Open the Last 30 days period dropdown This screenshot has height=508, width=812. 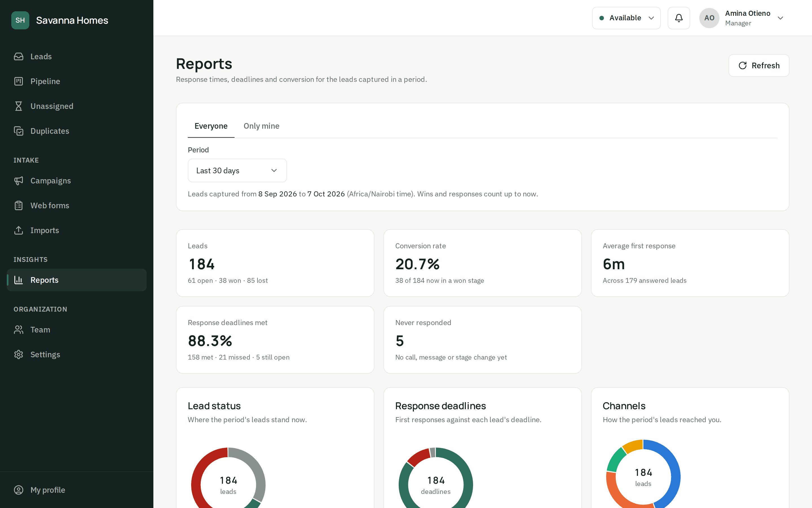coord(237,171)
